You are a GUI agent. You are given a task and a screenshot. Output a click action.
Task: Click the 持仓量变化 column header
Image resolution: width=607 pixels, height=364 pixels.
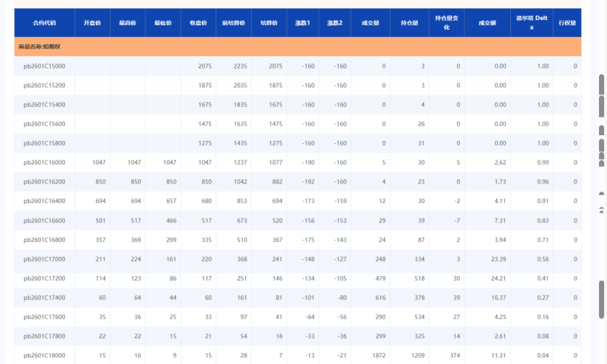[x=447, y=23]
